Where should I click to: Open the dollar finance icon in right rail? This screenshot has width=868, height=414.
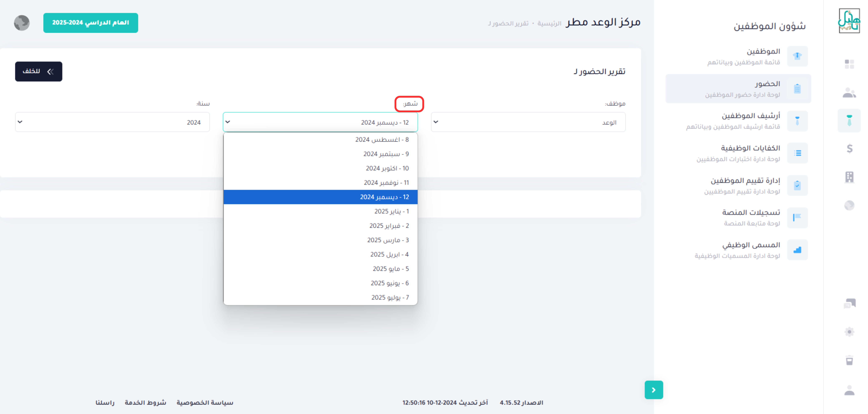850,149
